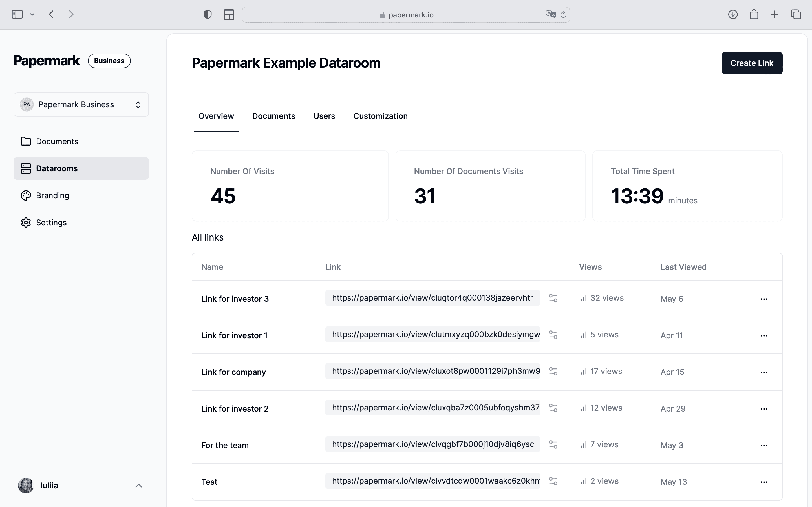Click the Iuliia profile section at bottom
The height and width of the screenshot is (507, 812).
click(81, 485)
